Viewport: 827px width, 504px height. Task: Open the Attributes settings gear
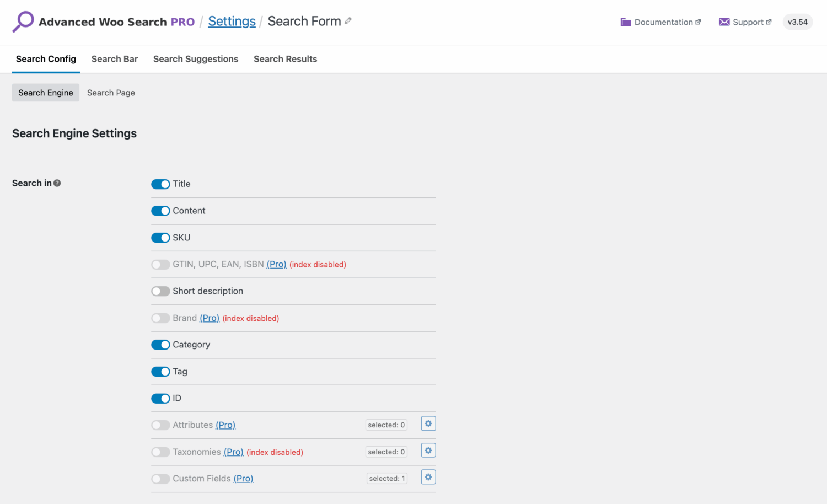tap(428, 423)
